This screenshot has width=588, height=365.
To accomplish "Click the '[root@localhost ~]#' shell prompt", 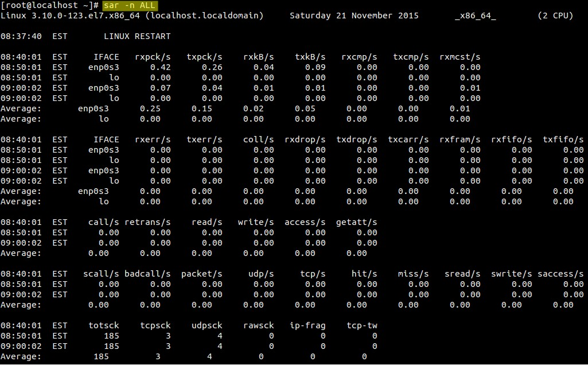I will [x=49, y=5].
